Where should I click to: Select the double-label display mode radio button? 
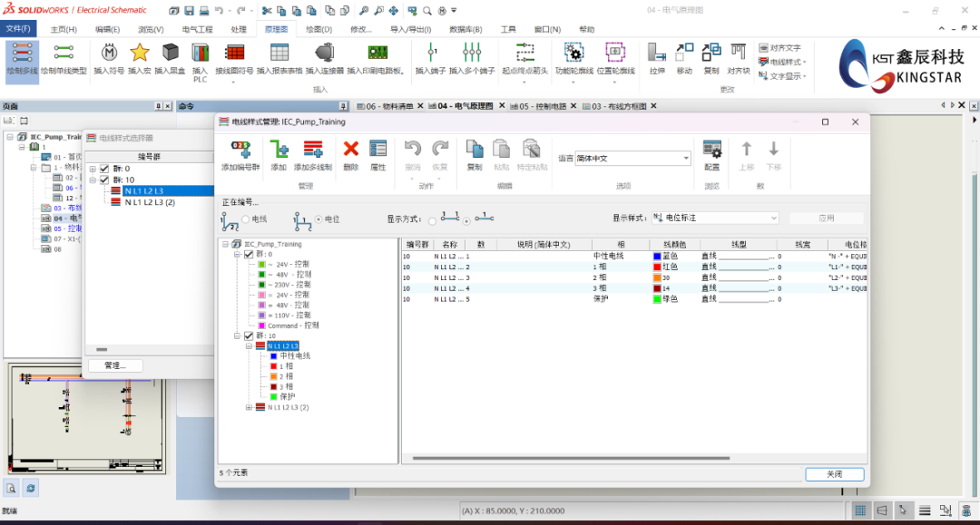click(x=433, y=221)
